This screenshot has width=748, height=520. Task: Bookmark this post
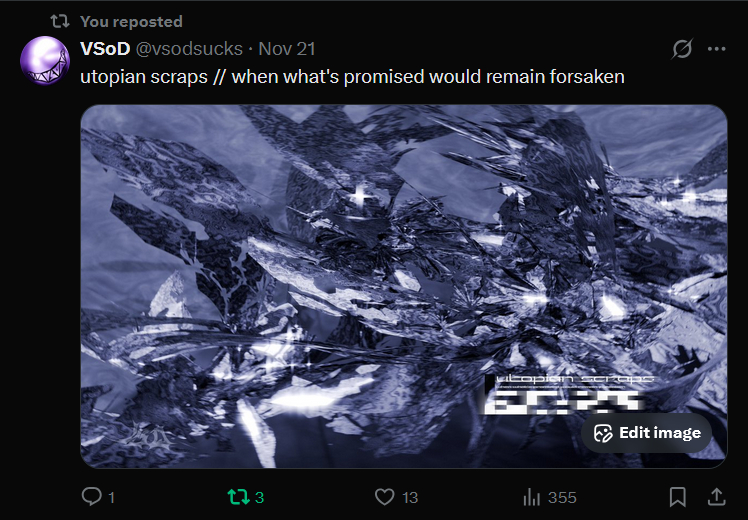point(677,497)
